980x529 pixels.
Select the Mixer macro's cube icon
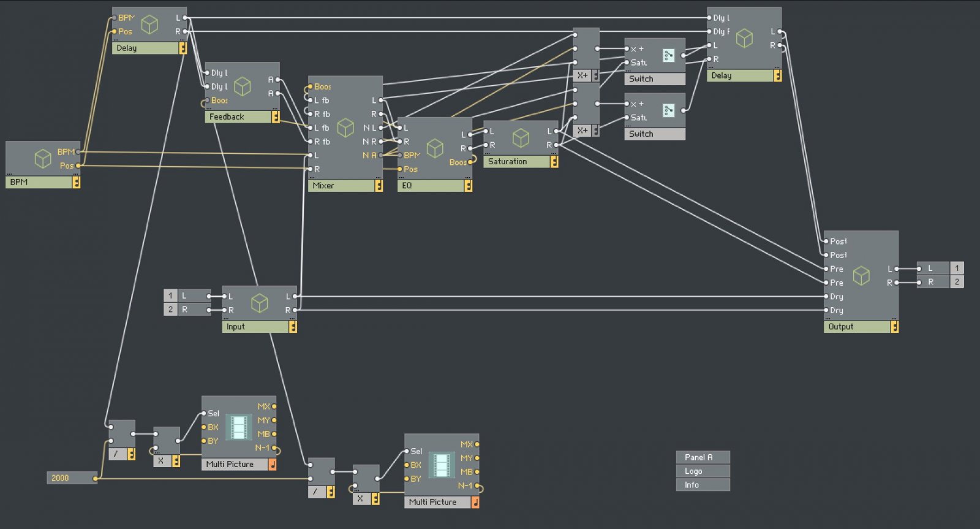pyautogui.click(x=345, y=127)
